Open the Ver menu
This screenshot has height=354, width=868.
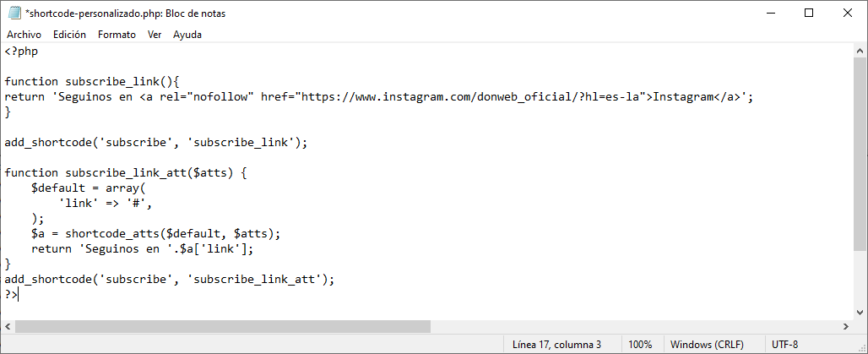click(x=155, y=35)
